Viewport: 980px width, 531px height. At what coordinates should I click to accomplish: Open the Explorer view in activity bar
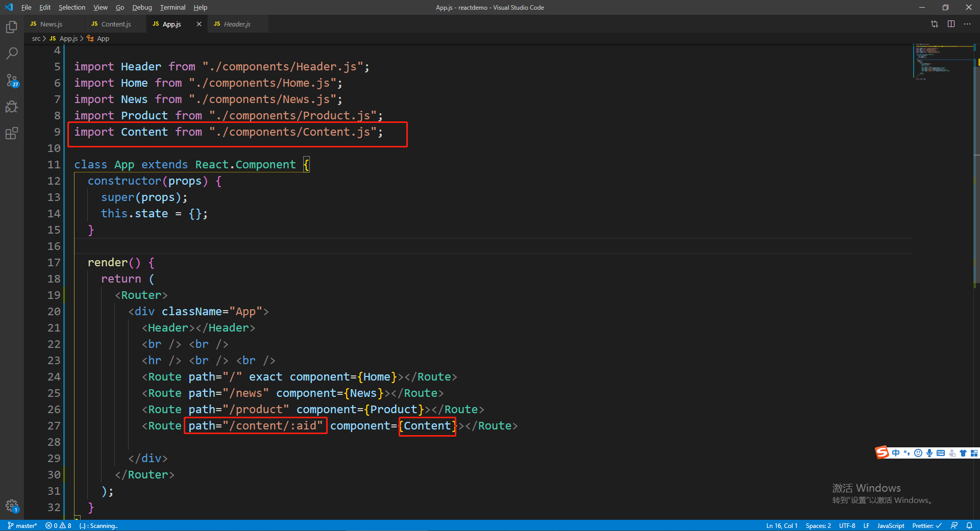point(12,27)
